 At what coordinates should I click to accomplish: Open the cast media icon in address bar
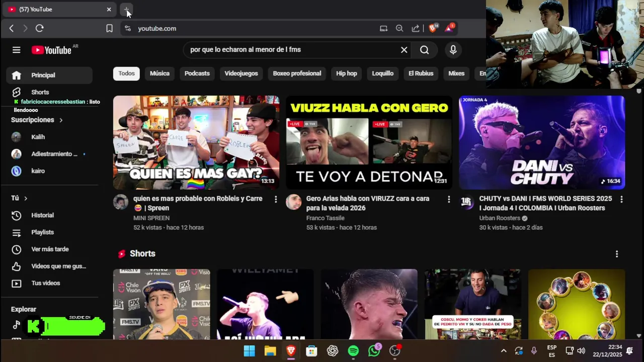(x=383, y=29)
